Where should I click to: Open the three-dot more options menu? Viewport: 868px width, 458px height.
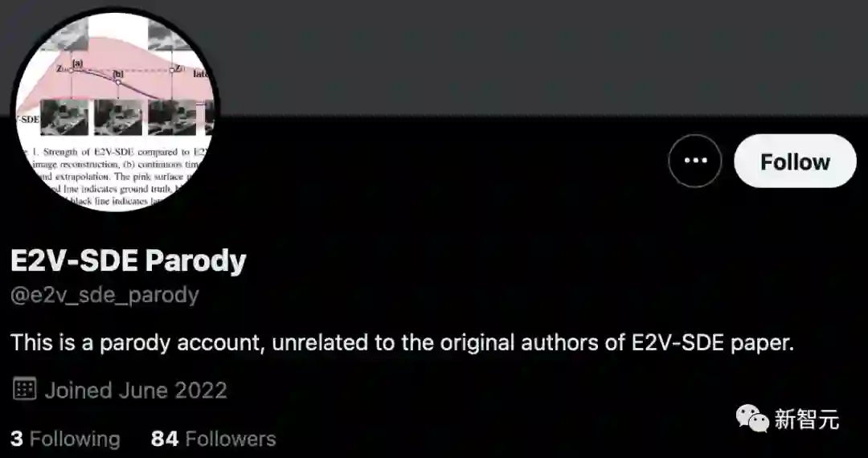694,161
